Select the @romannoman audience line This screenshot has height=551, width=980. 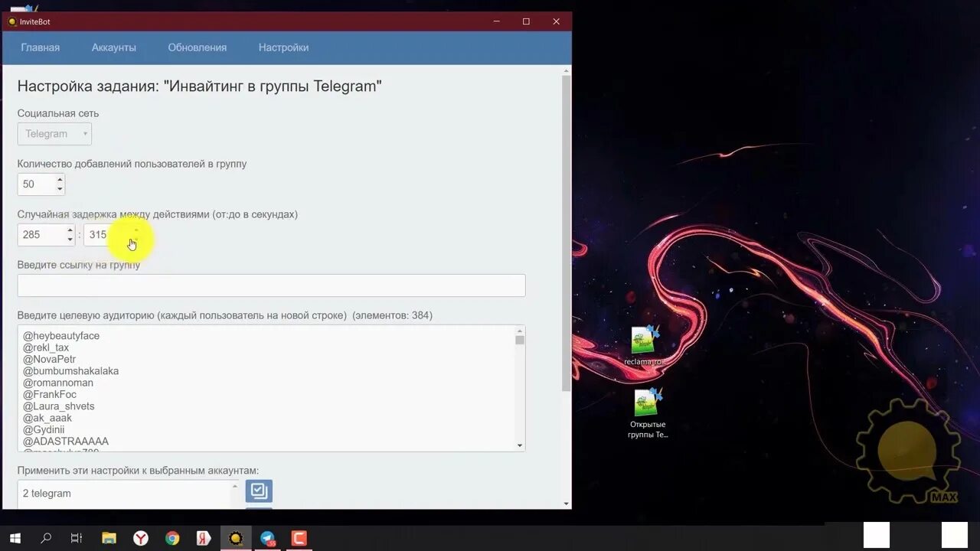(58, 383)
